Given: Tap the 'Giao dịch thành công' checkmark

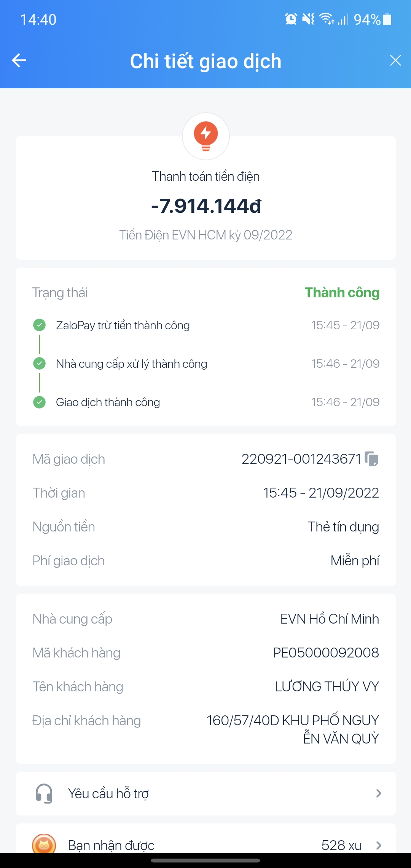Looking at the screenshot, I should coord(40,402).
